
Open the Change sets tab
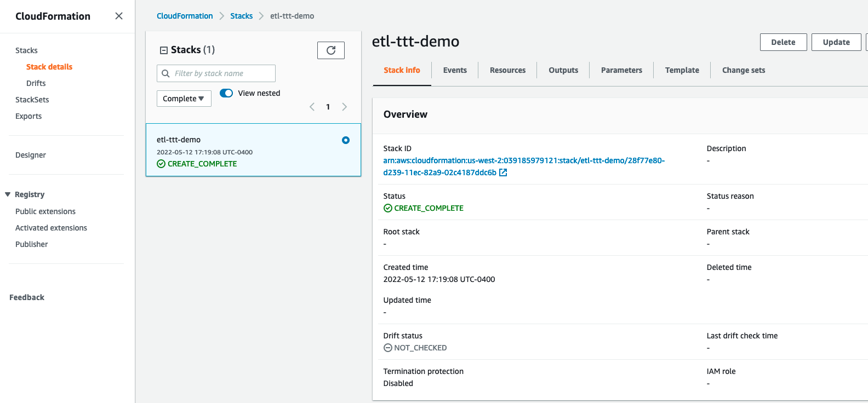[744, 70]
